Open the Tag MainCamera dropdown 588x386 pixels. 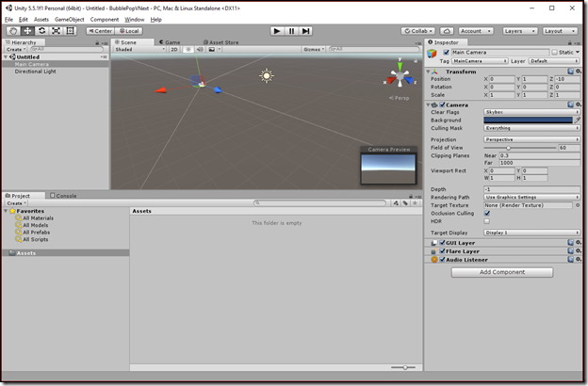pos(480,61)
